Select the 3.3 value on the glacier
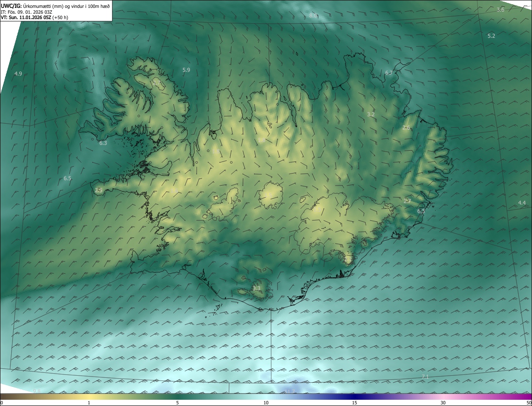Image resolution: width=532 pixels, height=406 pixels. (x=256, y=289)
